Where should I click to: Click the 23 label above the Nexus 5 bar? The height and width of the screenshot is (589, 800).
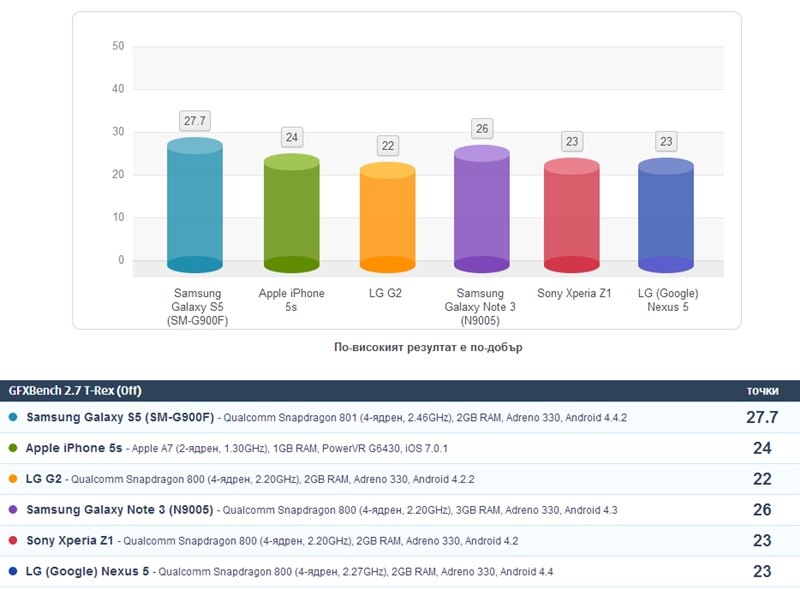666,141
